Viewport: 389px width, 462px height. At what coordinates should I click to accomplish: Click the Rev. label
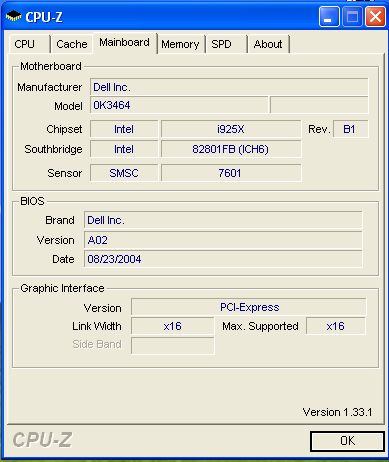[x=319, y=129]
